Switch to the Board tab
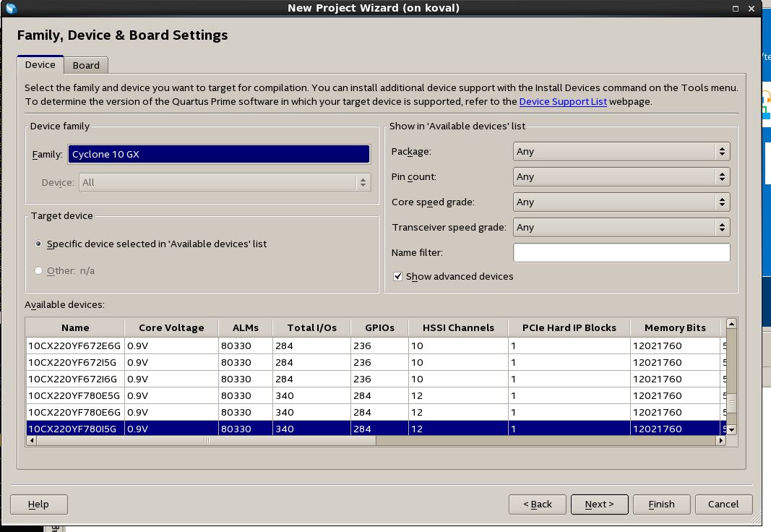The width and height of the screenshot is (771, 532). (x=86, y=65)
